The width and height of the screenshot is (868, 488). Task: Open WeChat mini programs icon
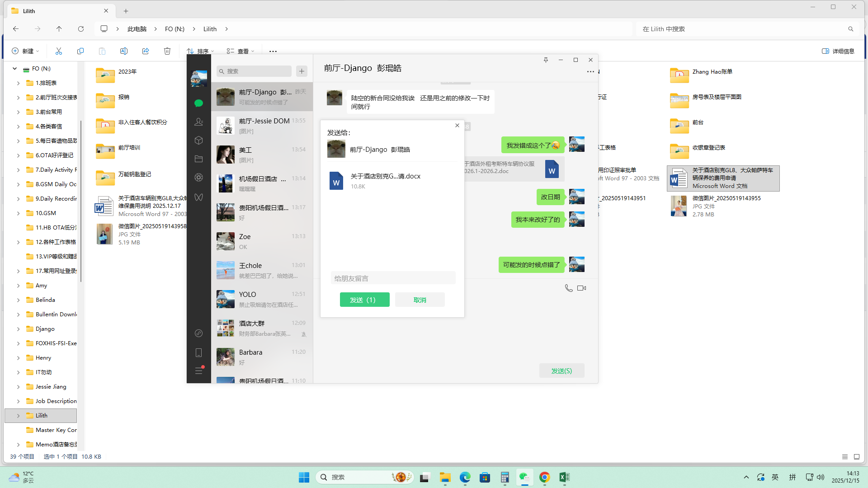click(x=198, y=333)
